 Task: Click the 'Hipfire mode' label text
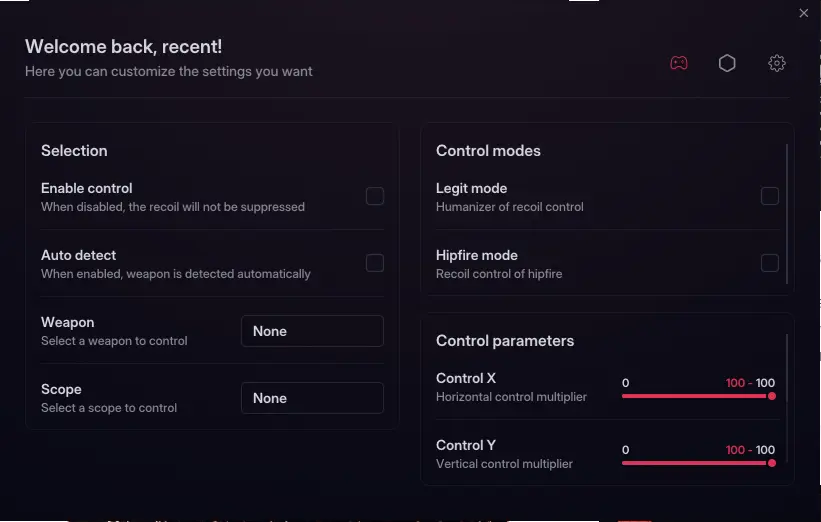pyautogui.click(x=477, y=255)
